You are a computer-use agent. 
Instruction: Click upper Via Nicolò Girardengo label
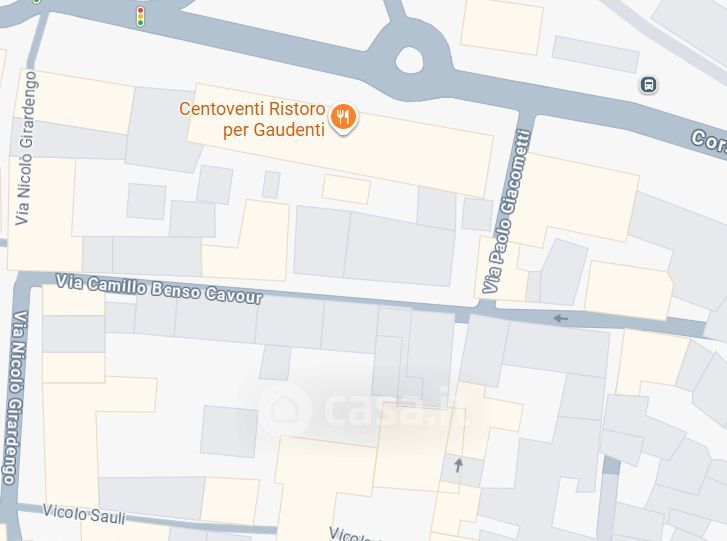25,148
